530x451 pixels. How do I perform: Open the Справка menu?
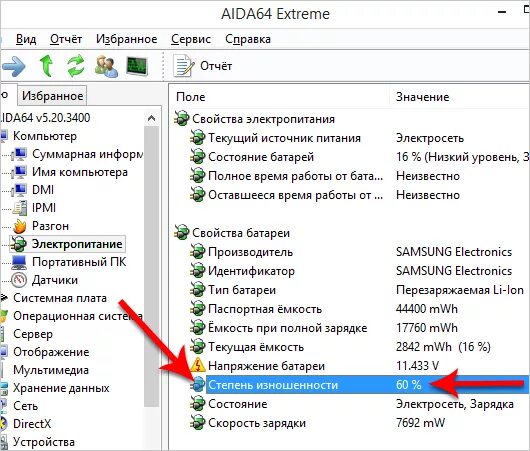248,39
